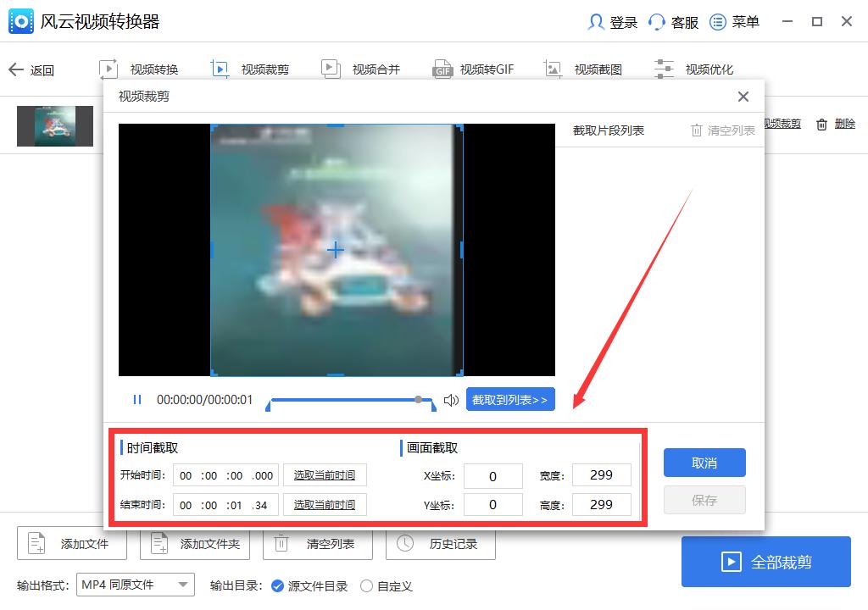Image resolution: width=868 pixels, height=610 pixels.
Task: Select the 自定义 output directory option
Action: click(x=366, y=585)
